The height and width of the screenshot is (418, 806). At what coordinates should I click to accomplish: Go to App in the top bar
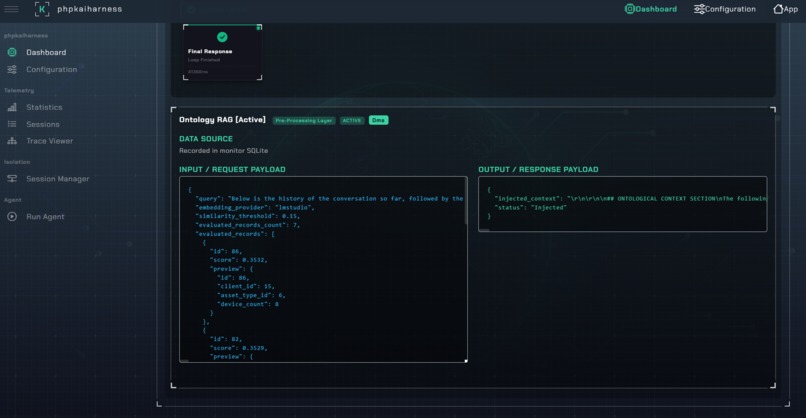click(785, 9)
